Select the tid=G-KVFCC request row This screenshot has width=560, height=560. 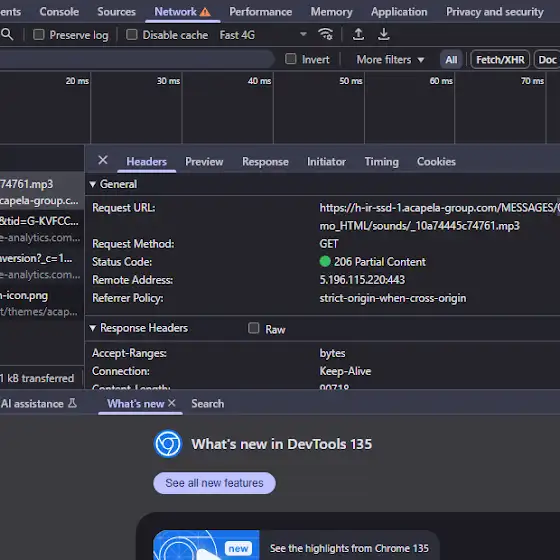(x=42, y=229)
